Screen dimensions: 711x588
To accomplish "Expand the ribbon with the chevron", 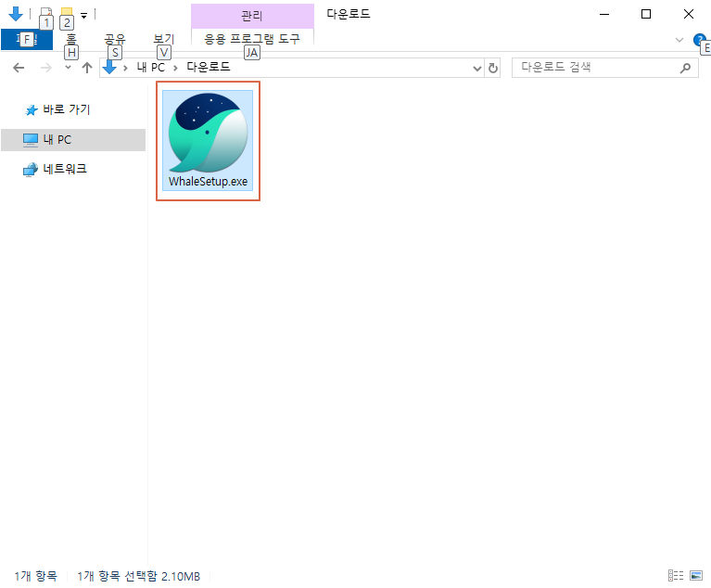I will tap(679, 40).
